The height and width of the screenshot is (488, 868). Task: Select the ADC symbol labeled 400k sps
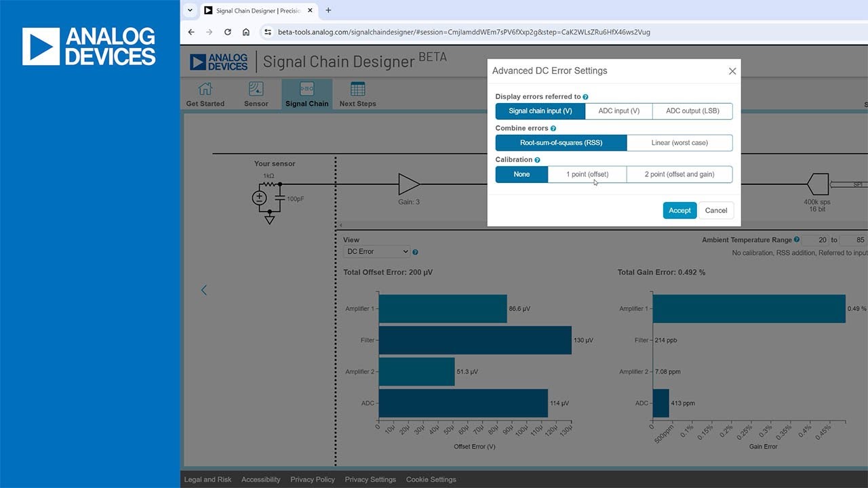817,184
